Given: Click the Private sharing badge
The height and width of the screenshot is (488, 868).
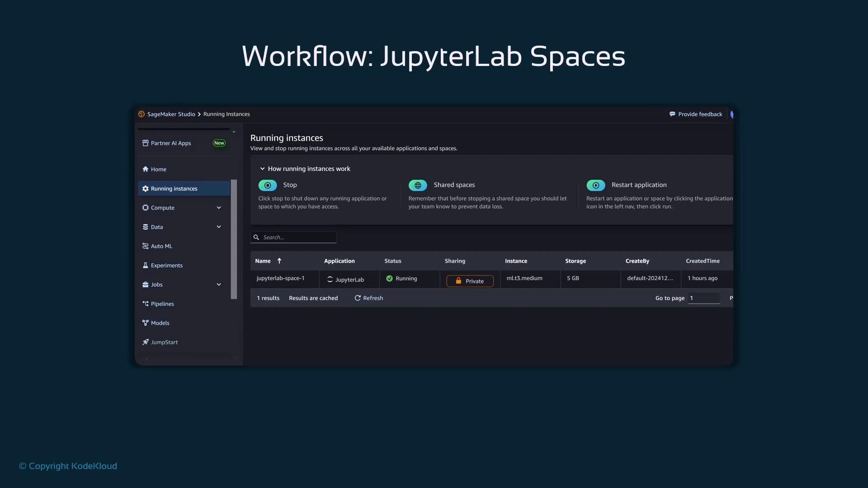Looking at the screenshot, I should click(470, 281).
